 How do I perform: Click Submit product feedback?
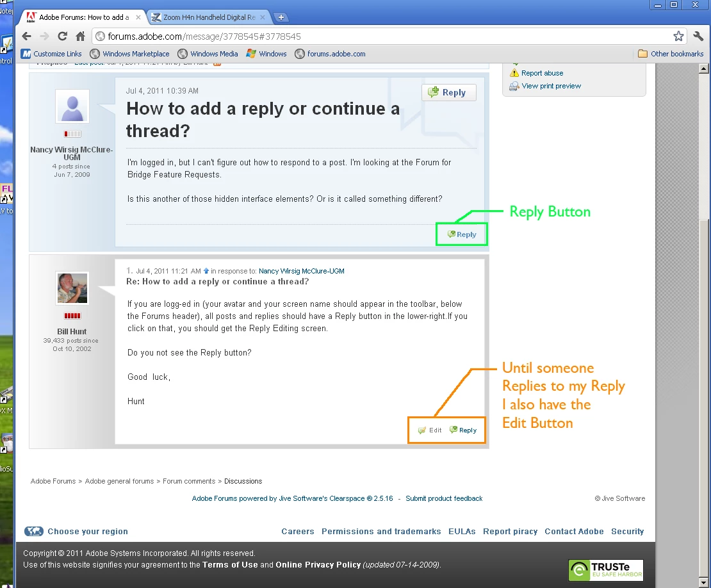coord(444,498)
